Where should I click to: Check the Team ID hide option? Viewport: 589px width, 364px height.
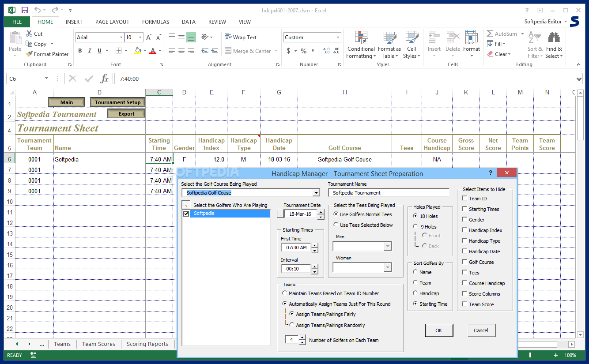[x=464, y=199]
